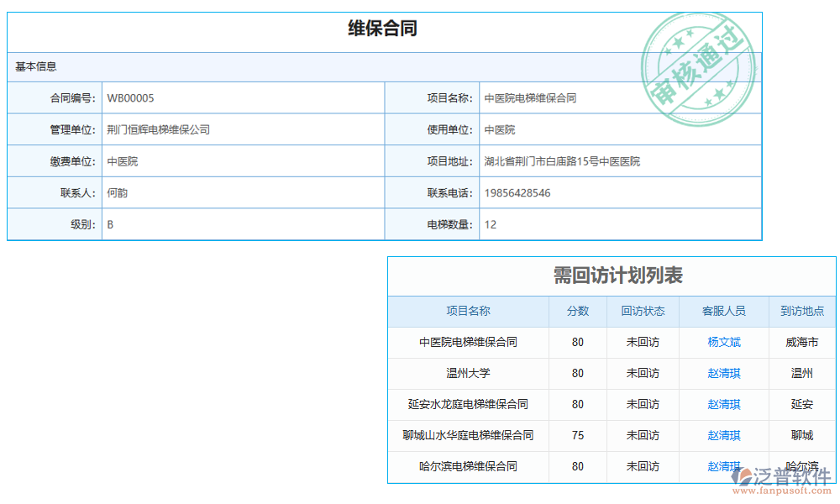Viewport: 840px width, 504px height.
Task: Click the contract number value WB00005
Action: point(130,98)
